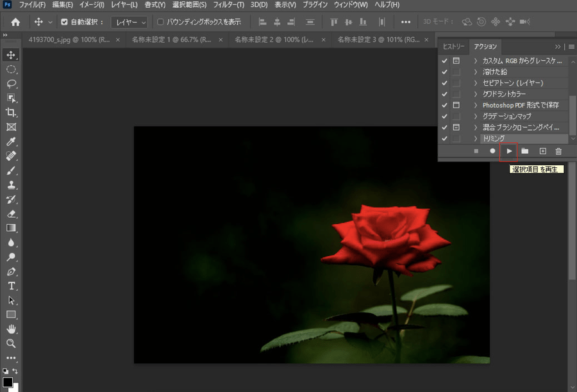
Task: Choose the Eraser tool
Action: (11, 214)
